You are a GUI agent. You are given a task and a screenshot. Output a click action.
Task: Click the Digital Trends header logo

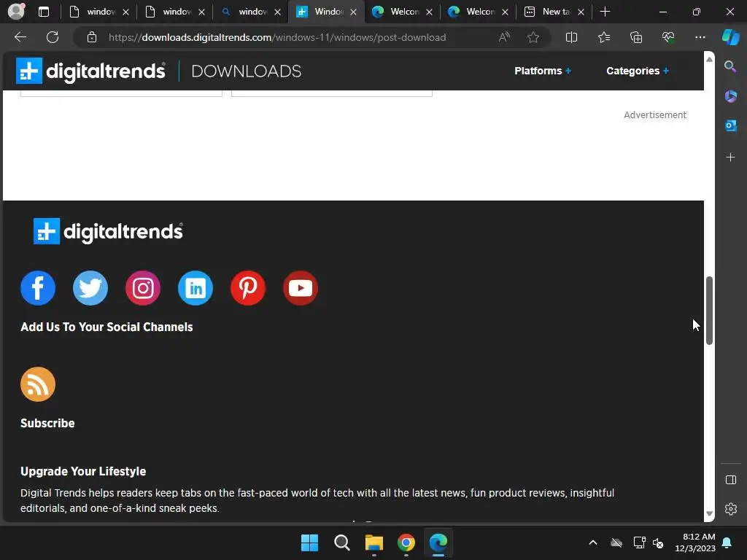click(x=90, y=71)
